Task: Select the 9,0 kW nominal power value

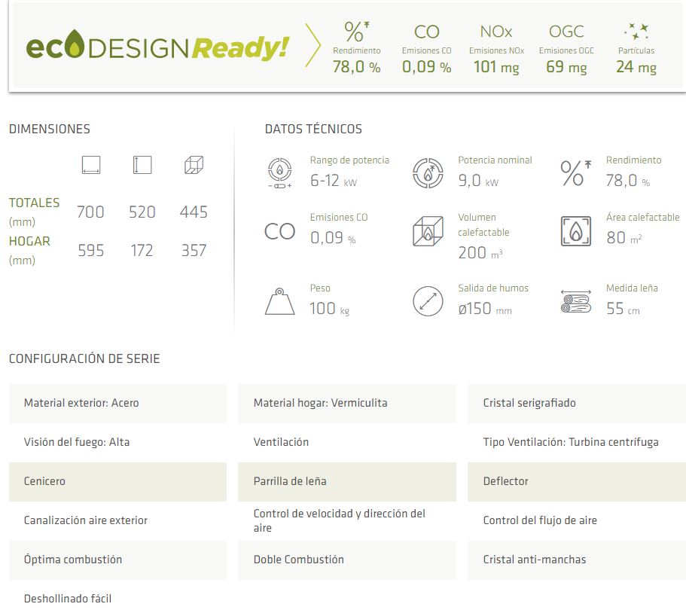Action: point(478,180)
